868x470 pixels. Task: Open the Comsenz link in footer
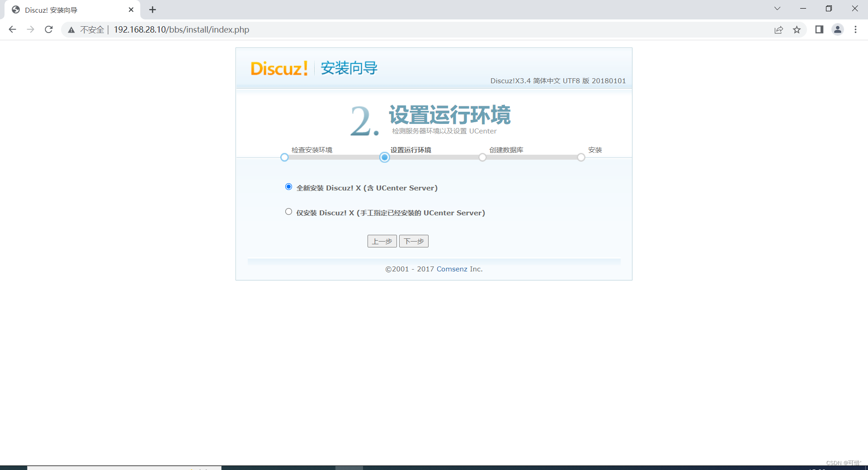452,269
